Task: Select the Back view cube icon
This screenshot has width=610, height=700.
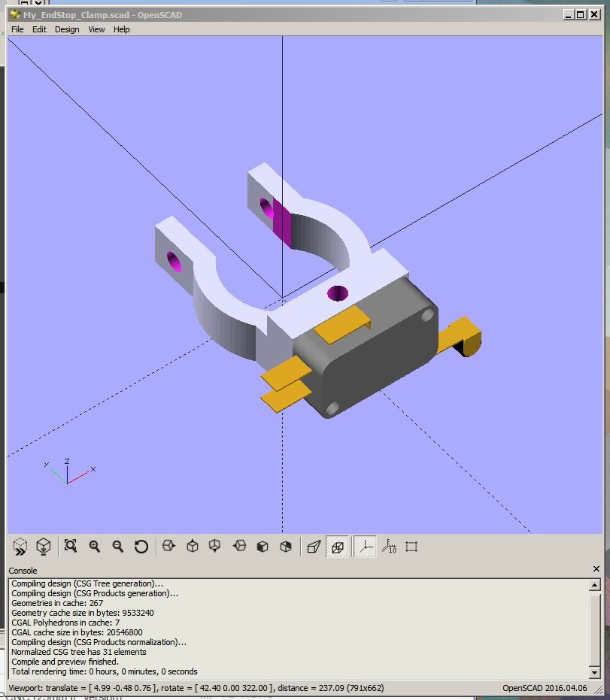Action: (x=286, y=547)
